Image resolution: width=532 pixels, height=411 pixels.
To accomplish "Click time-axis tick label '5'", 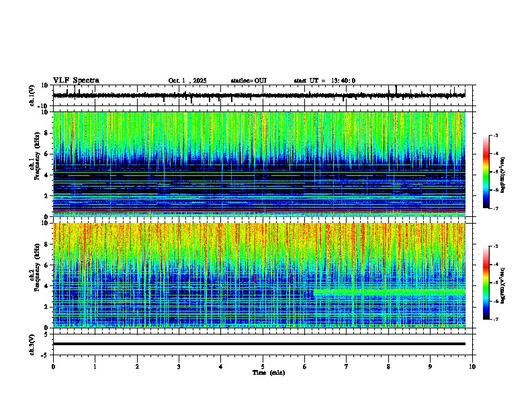I will point(263,367).
